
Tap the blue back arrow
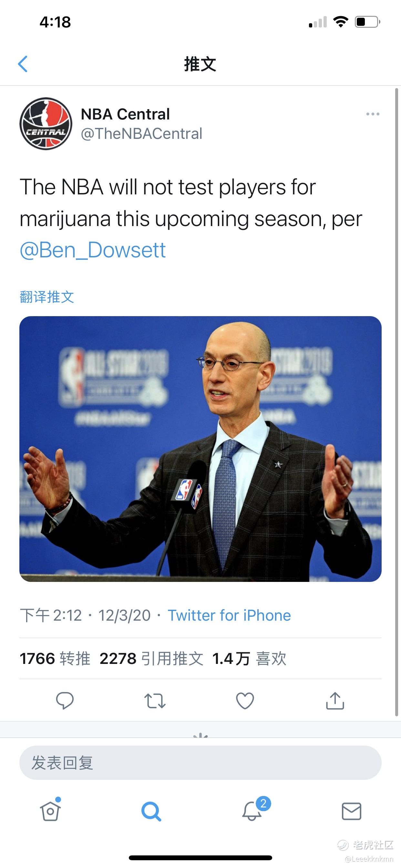point(23,64)
